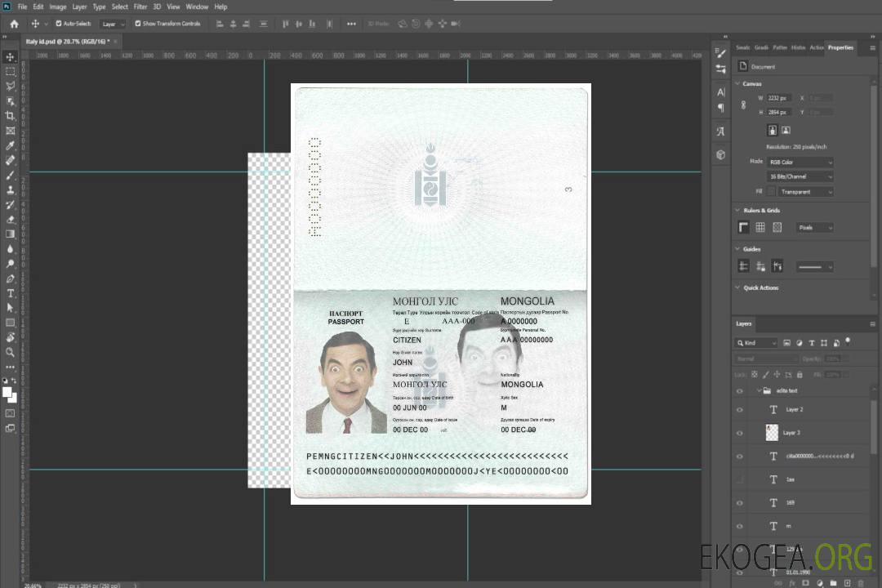Open the Auto-Select Layer dropdown
Viewport: 882px width, 588px height.
click(113, 24)
